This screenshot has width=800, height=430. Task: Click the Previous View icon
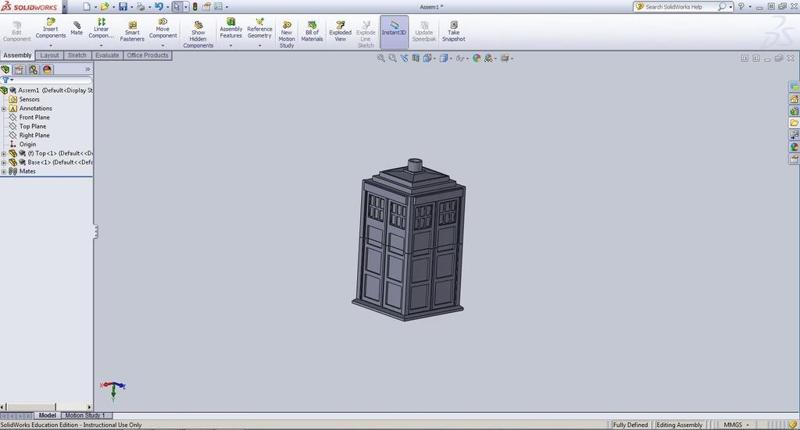pyautogui.click(x=404, y=58)
